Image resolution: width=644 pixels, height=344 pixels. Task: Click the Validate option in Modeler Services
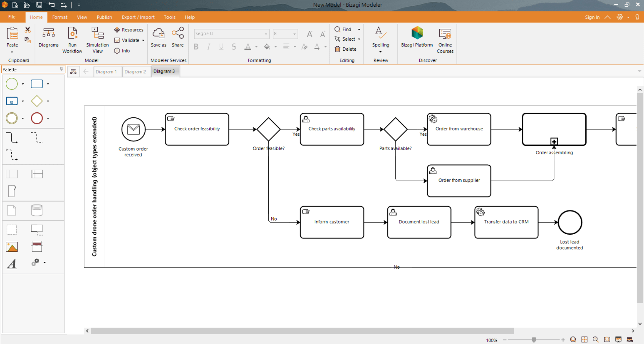pyautogui.click(x=127, y=40)
